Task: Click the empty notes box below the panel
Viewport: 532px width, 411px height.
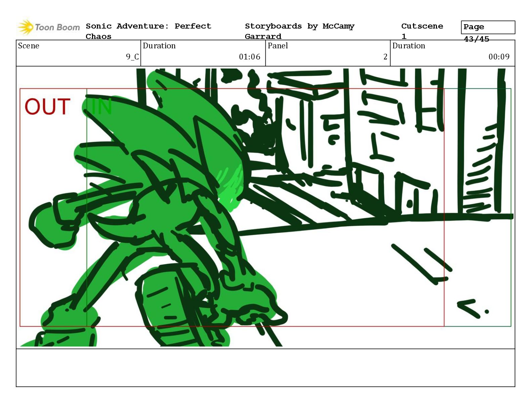Action: [x=265, y=368]
